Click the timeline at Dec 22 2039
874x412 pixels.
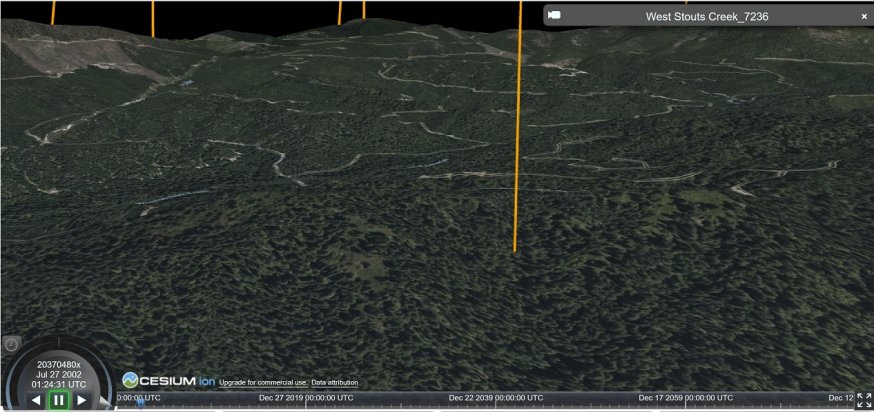click(x=495, y=398)
